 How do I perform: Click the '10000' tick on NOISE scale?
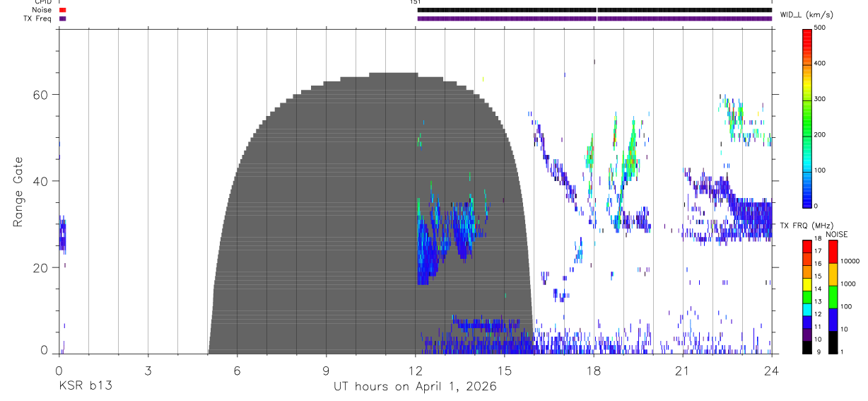849,261
